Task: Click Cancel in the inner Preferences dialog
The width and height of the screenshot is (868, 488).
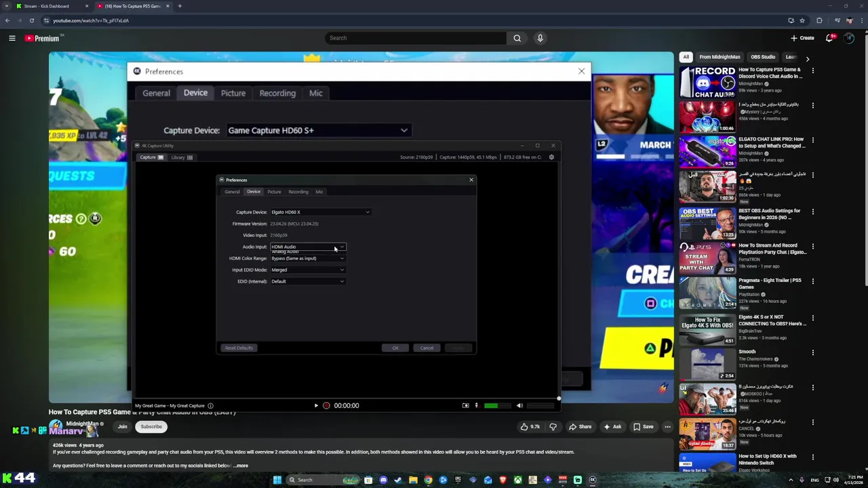Action: coord(427,348)
